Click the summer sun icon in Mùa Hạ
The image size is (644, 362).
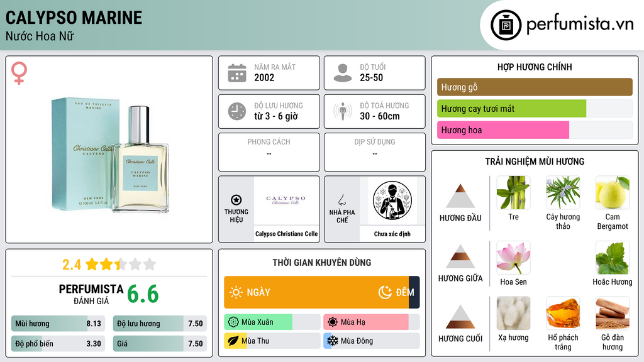(333, 322)
